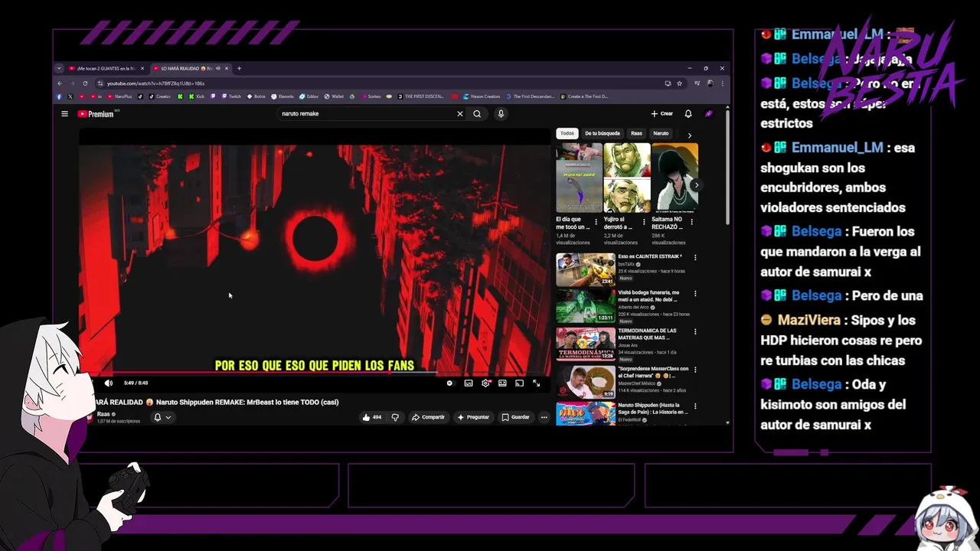Open options for 'Saitama NO RECHAZÓ' short
Image resolution: width=980 pixels, height=551 pixels.
pyautogui.click(x=691, y=222)
